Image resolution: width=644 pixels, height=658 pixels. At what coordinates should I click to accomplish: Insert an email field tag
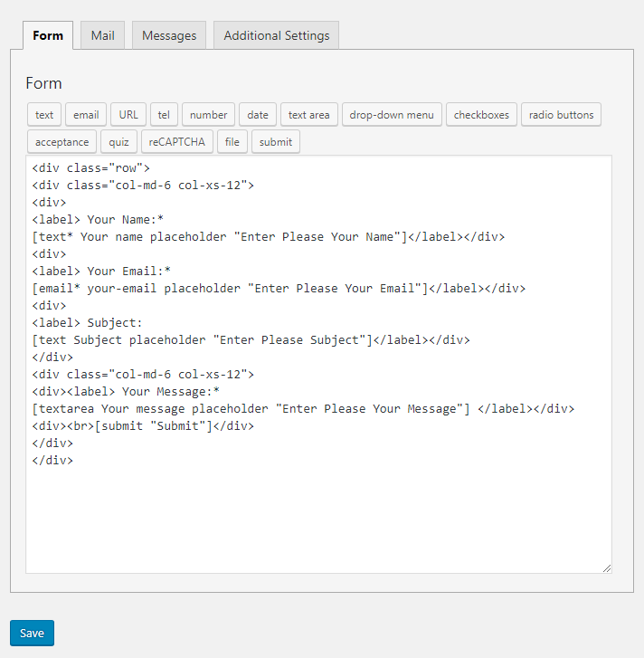[86, 115]
